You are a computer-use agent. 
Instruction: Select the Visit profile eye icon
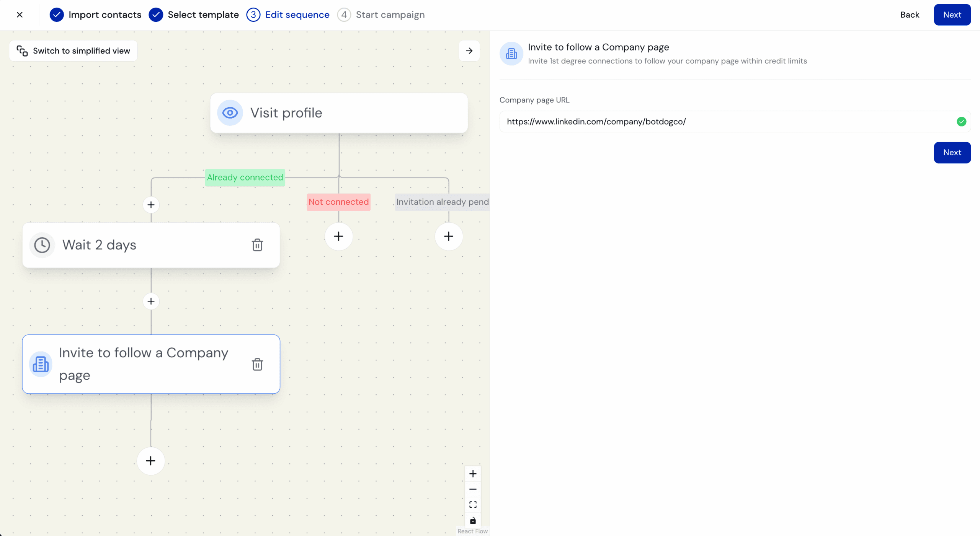(x=229, y=113)
